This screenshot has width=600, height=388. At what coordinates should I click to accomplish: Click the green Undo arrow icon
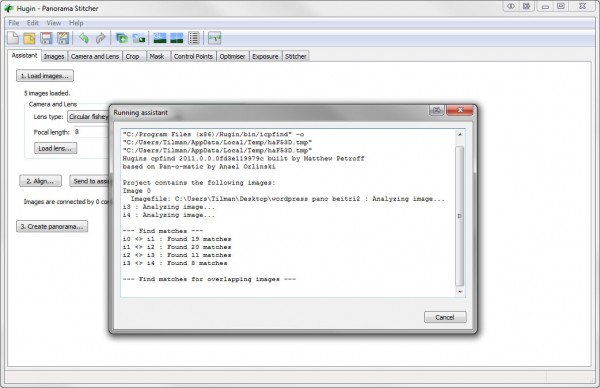tap(84, 38)
